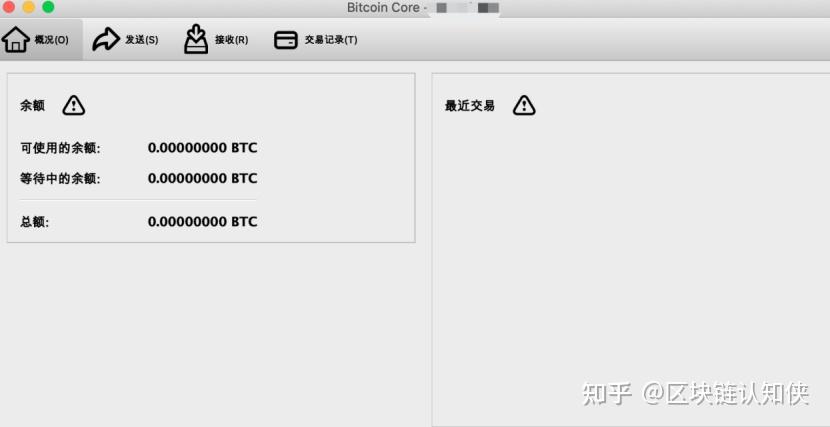The width and height of the screenshot is (830, 427).
Task: Click the yellow minimize window button
Action: [x=29, y=7]
